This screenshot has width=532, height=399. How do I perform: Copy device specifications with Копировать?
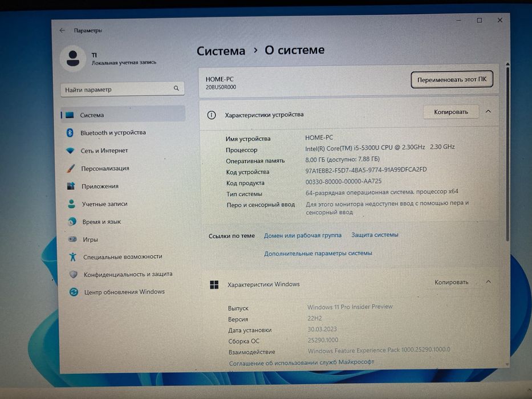tap(451, 112)
